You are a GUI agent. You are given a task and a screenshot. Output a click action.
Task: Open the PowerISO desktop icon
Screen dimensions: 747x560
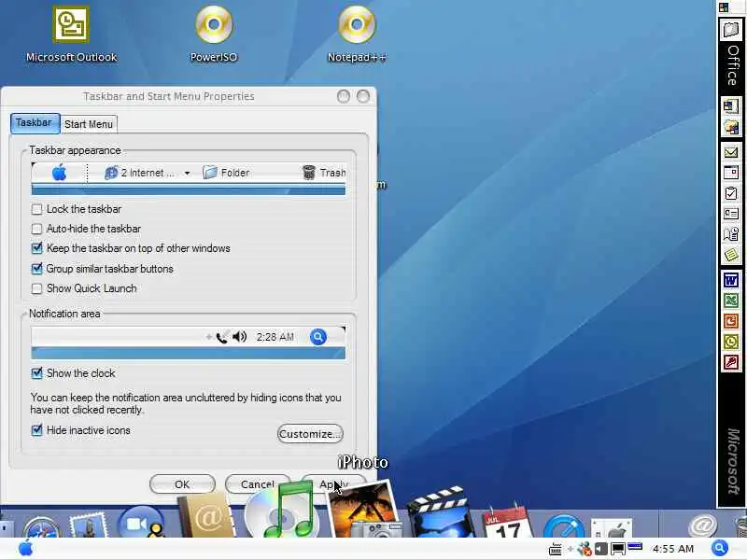[x=214, y=35]
